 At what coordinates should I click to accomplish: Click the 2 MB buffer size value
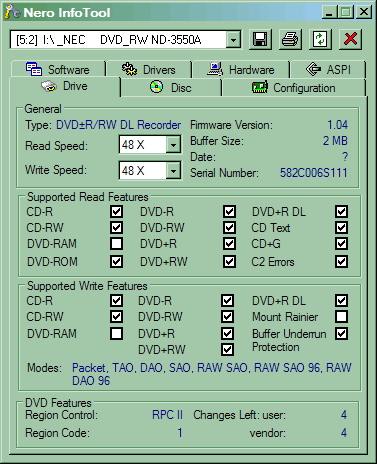pyautogui.click(x=335, y=141)
